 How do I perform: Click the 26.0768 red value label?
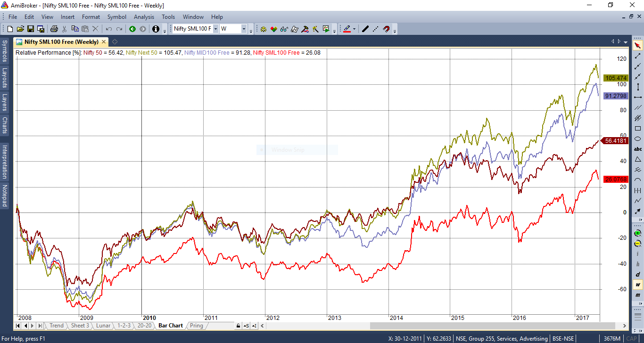point(616,180)
